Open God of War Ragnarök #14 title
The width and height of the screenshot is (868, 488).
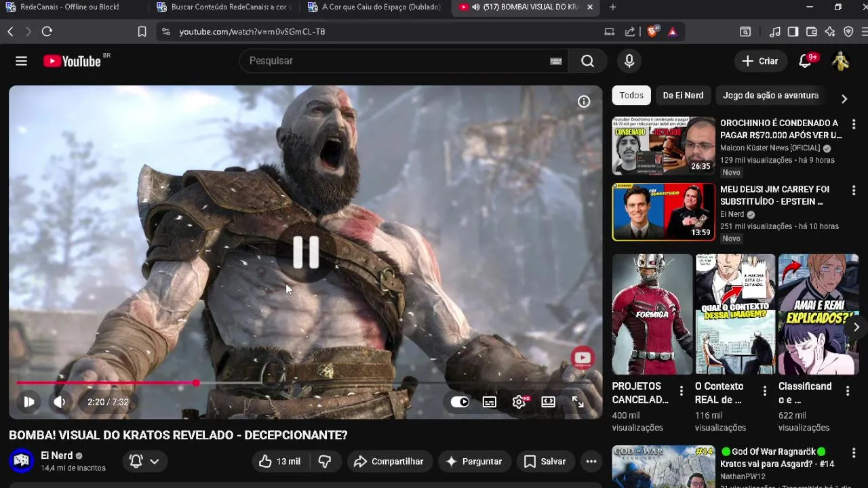777,457
